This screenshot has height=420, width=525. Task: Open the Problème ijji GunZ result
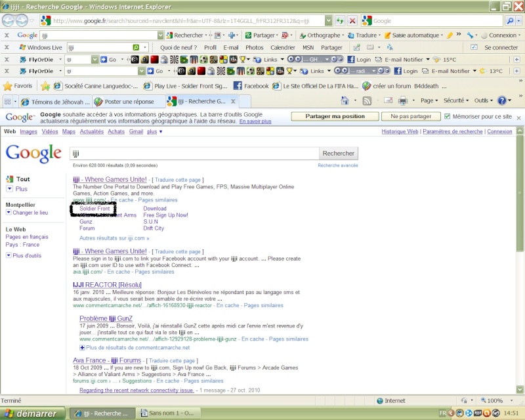(x=106, y=318)
